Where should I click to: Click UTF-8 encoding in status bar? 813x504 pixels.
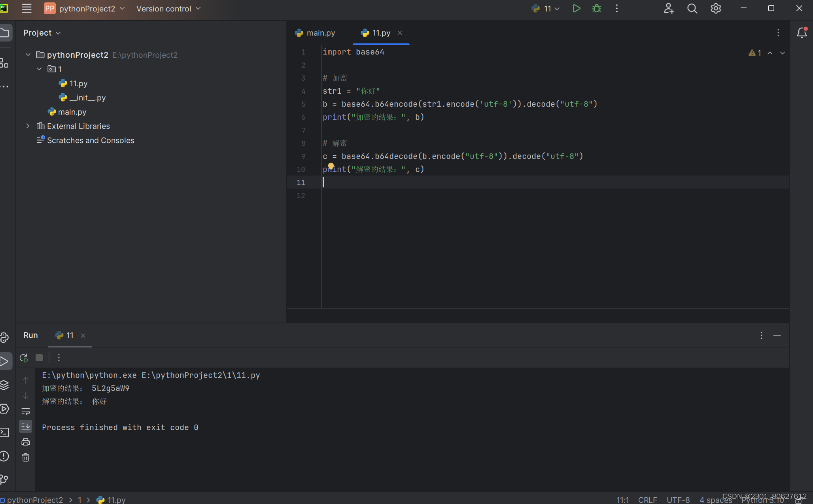point(678,500)
